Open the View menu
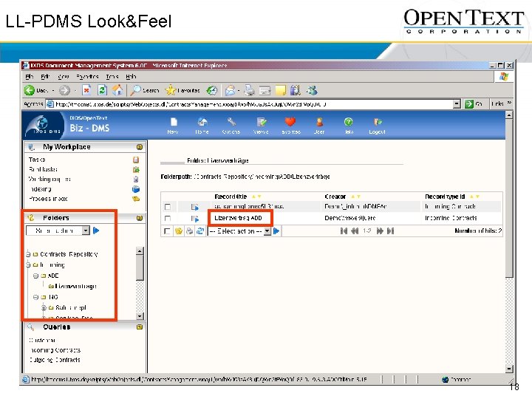The width and height of the screenshot is (532, 399). point(64,77)
